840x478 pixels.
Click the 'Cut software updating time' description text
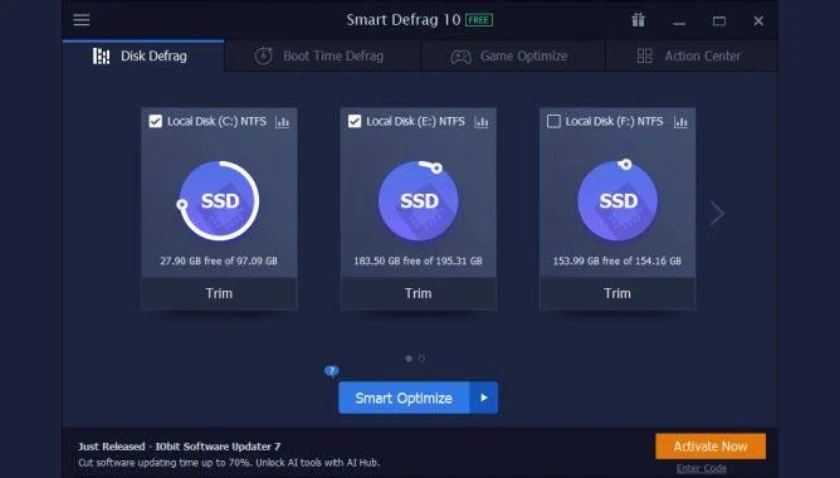point(229,462)
